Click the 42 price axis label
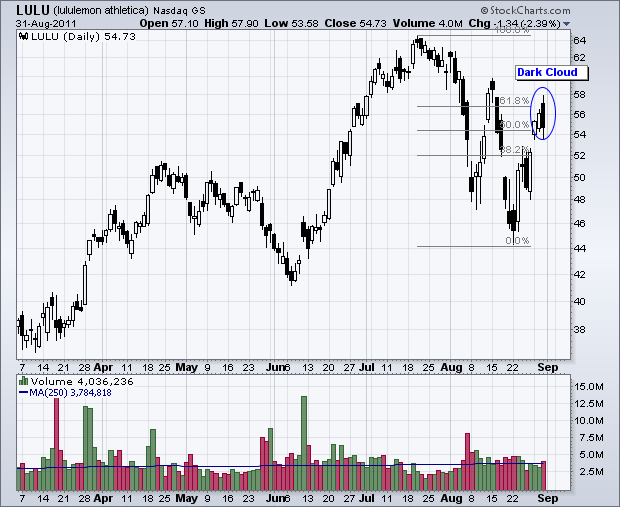This screenshot has height=507, width=620. tap(580, 274)
